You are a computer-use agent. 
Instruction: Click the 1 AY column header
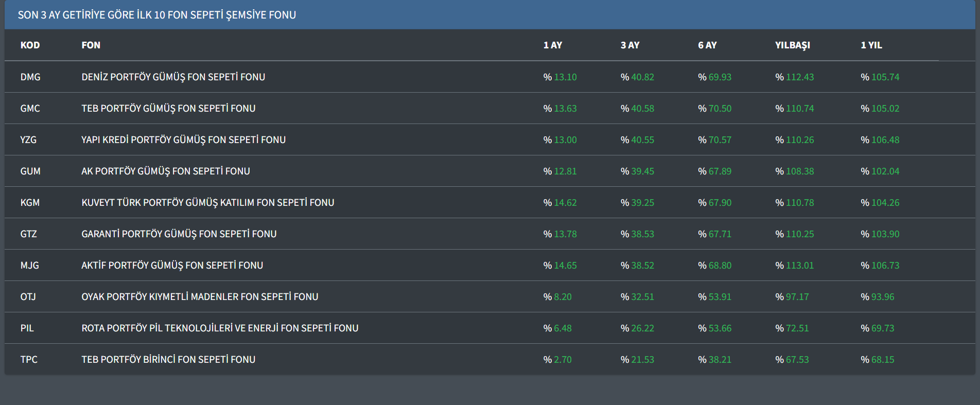pos(552,45)
